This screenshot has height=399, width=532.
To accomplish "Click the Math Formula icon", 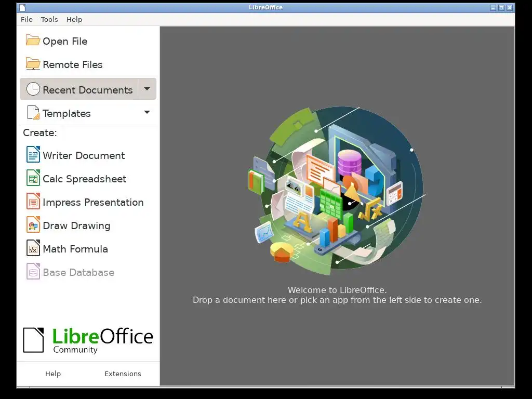I will (x=33, y=248).
